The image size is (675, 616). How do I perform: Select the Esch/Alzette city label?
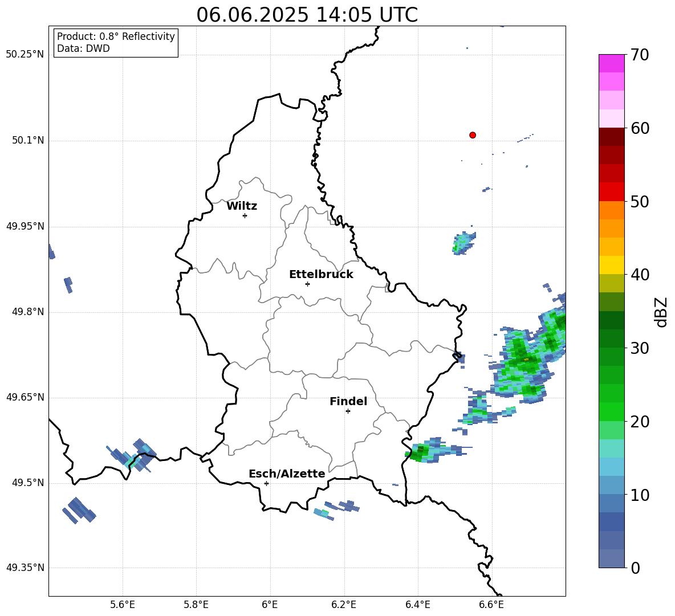coord(287,474)
